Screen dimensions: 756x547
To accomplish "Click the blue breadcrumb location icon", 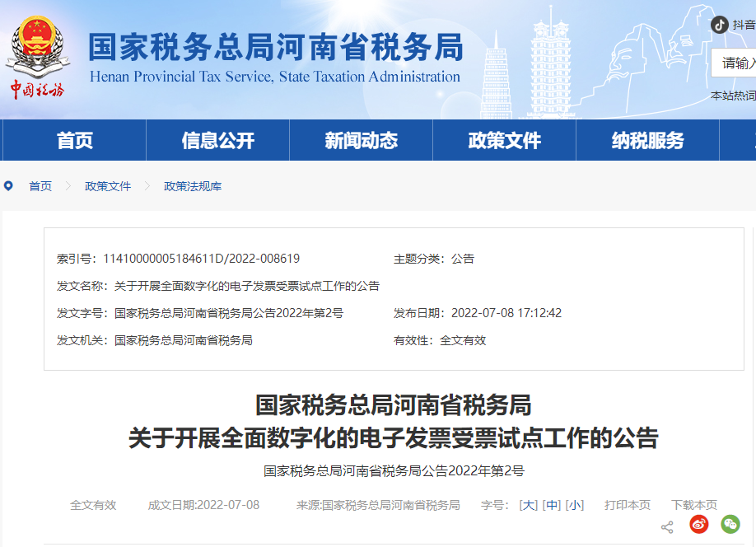I will [8, 186].
